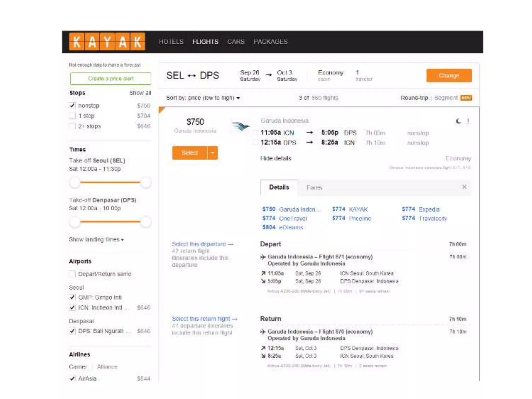Click the Garuda Indonesia airline logo
Viewport: 532px width, 399px height.
click(241, 127)
